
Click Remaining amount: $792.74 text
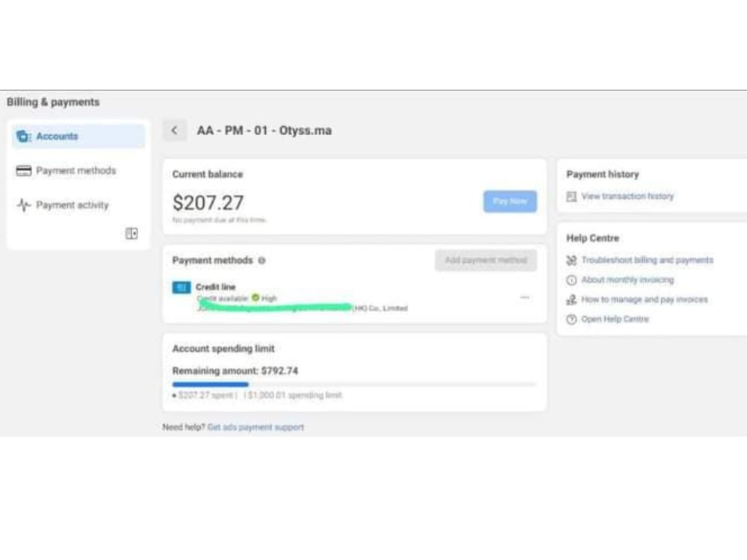click(x=235, y=371)
